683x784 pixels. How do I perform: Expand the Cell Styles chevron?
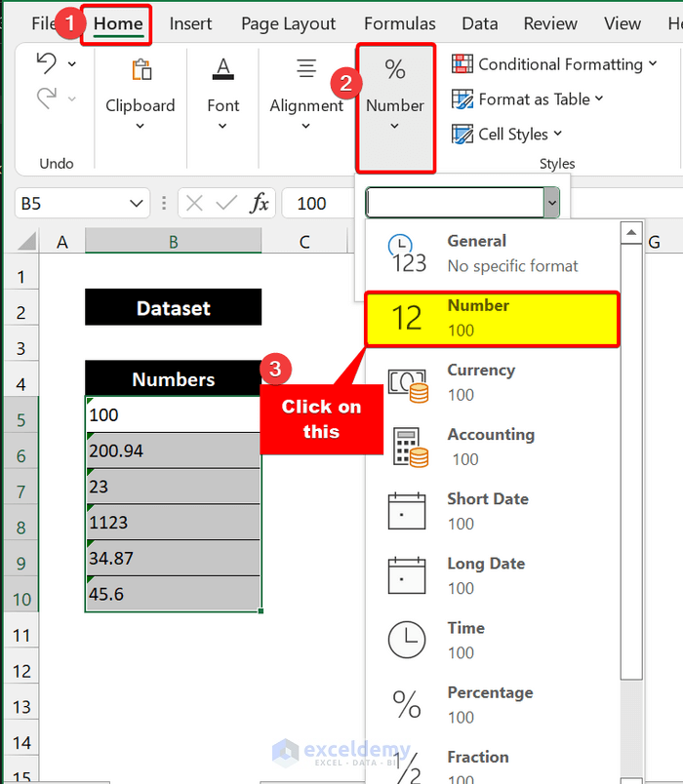pyautogui.click(x=558, y=134)
